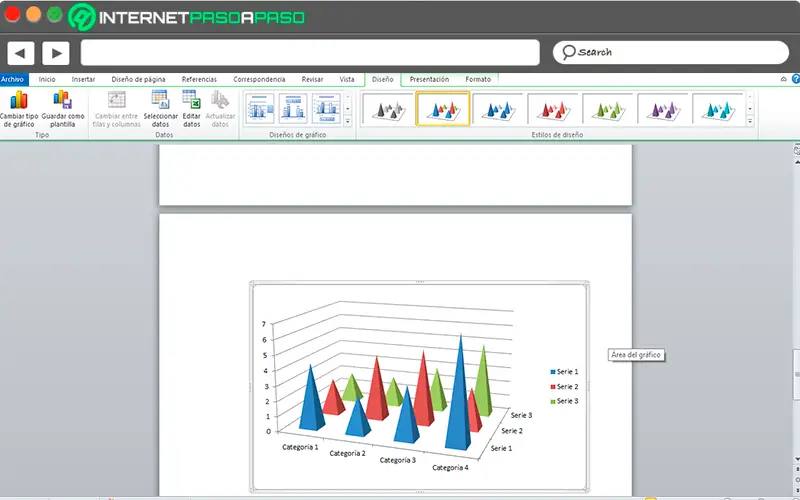
Task: Open Cambiar tipo de gráfico
Action: point(19,109)
